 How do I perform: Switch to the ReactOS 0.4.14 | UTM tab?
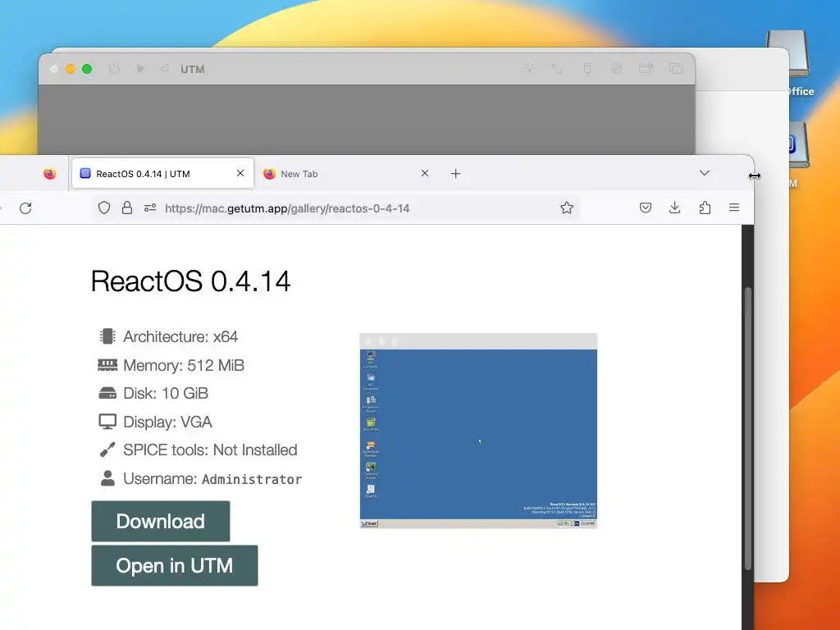(162, 174)
